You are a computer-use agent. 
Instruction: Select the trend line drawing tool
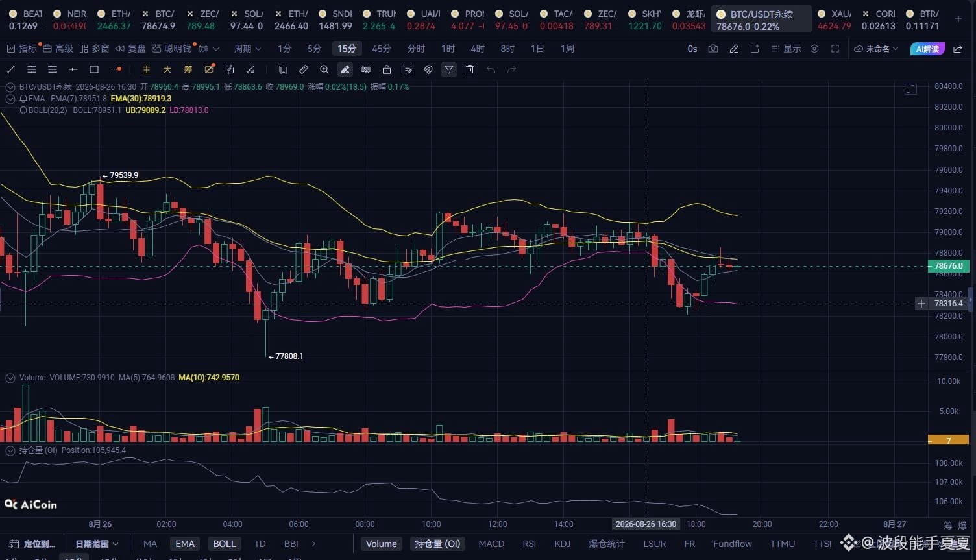click(x=11, y=69)
